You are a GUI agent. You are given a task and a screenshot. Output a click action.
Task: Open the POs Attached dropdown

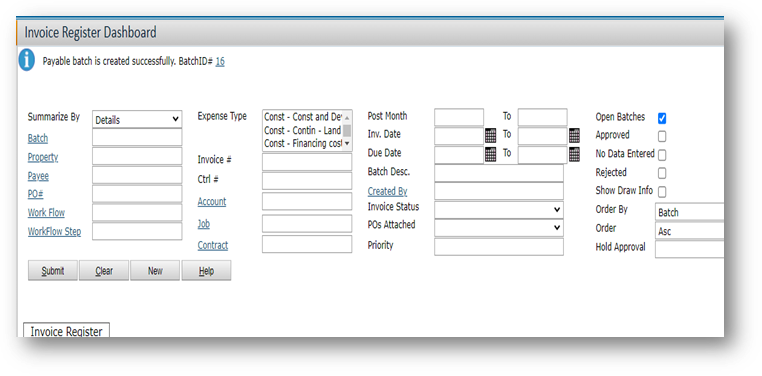499,228
